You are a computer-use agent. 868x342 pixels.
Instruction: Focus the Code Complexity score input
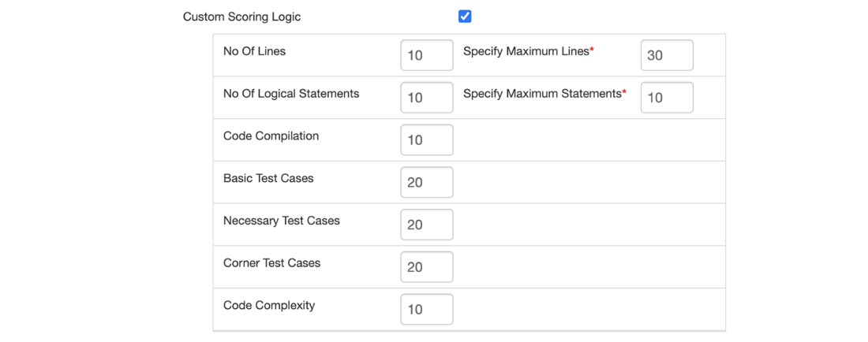click(426, 310)
